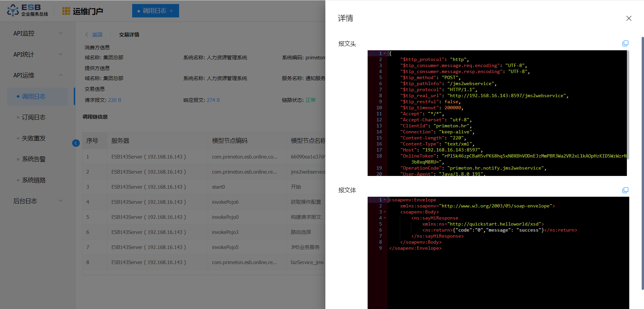The height and width of the screenshot is (309, 644).
Task: Copy the 报文头 header content
Action: pyautogui.click(x=625, y=44)
